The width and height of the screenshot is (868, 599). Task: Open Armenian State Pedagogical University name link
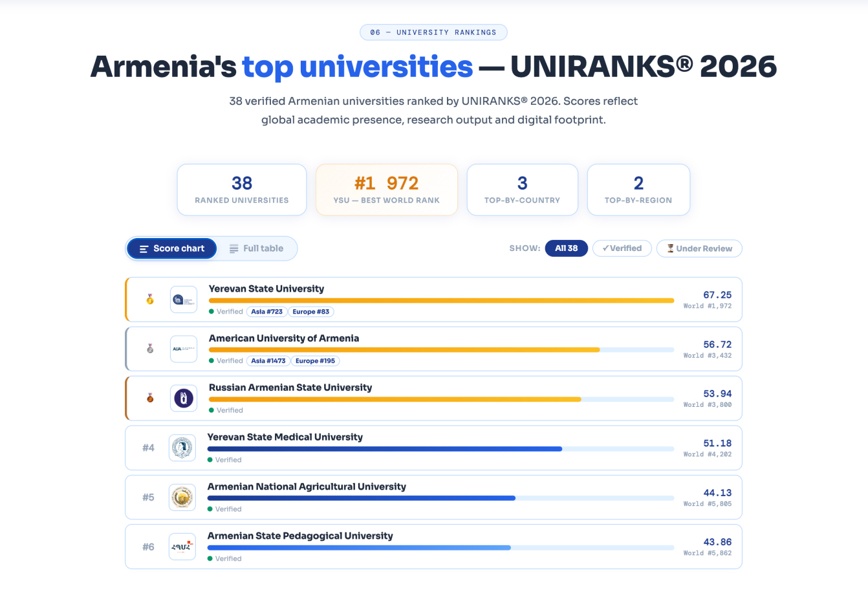[x=300, y=536]
